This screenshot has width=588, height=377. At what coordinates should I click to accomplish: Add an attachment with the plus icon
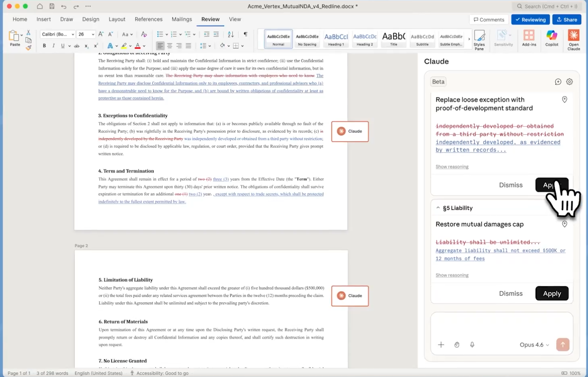[441, 345]
